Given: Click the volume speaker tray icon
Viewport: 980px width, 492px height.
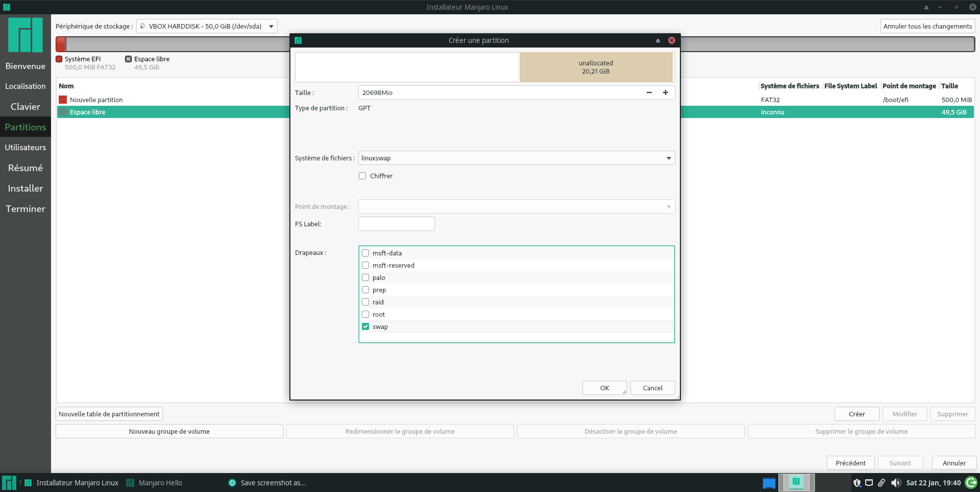Looking at the screenshot, I should (x=895, y=483).
